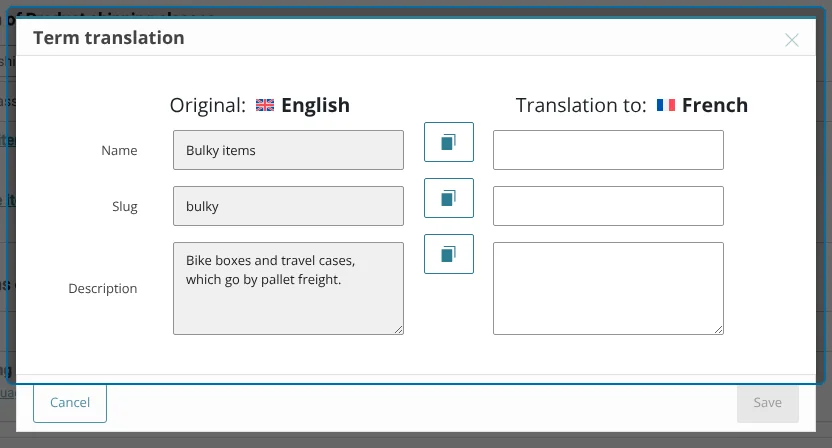Click the original Name field 'Bulky items'
832x448 pixels.
[288, 150]
